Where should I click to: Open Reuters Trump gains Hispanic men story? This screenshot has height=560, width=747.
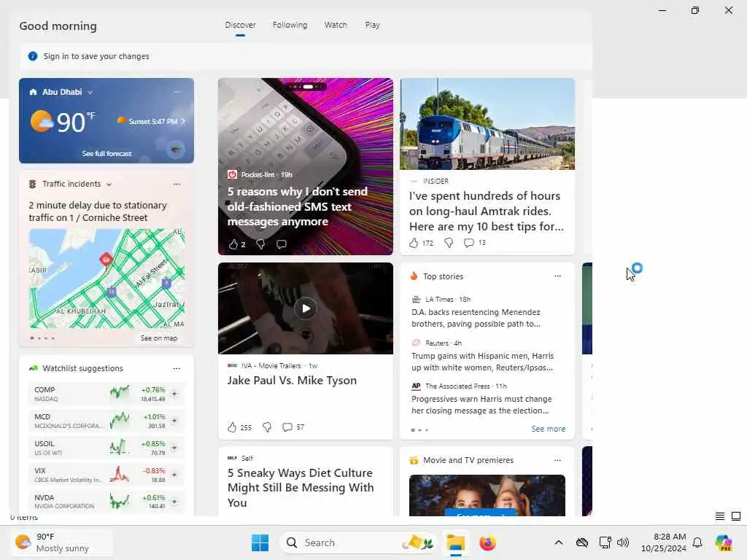tap(482, 362)
